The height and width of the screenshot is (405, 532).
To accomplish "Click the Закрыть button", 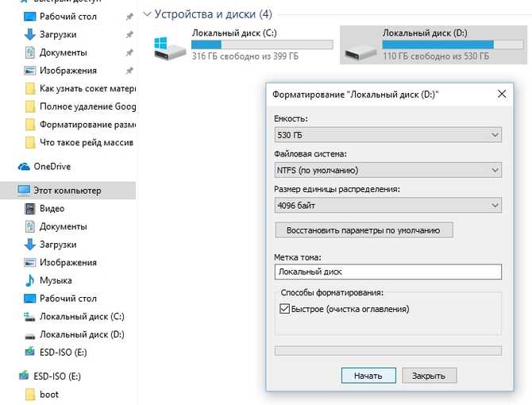I will (x=430, y=376).
